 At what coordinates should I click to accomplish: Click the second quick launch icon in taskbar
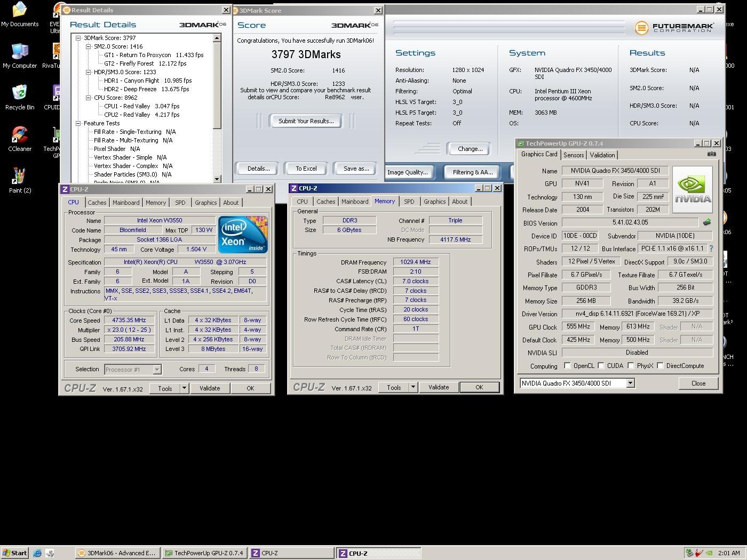(x=50, y=553)
